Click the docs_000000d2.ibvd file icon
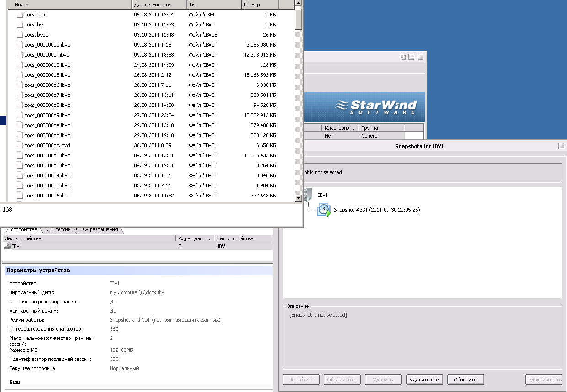 click(x=20, y=155)
